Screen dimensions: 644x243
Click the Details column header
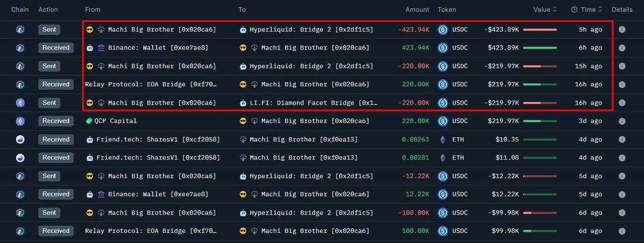(x=622, y=10)
